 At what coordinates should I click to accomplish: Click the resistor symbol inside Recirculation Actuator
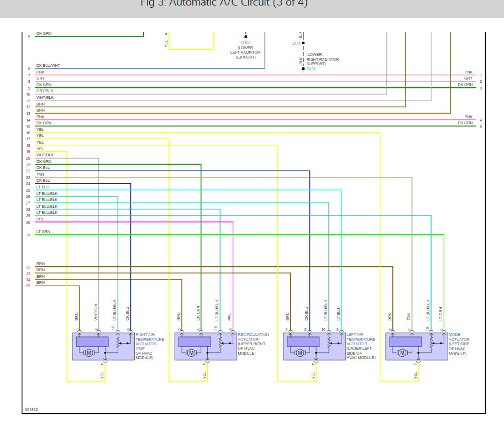220,343
